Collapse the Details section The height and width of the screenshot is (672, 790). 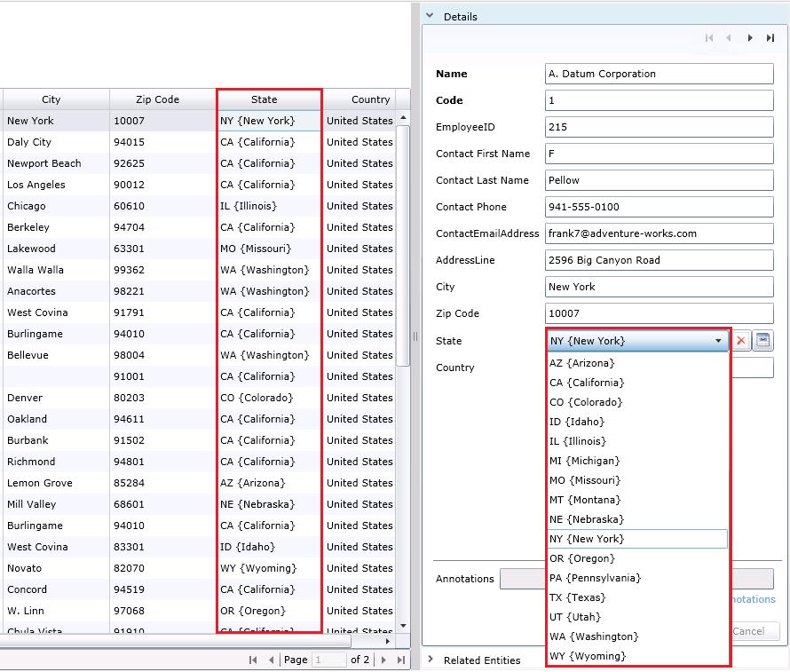430,16
